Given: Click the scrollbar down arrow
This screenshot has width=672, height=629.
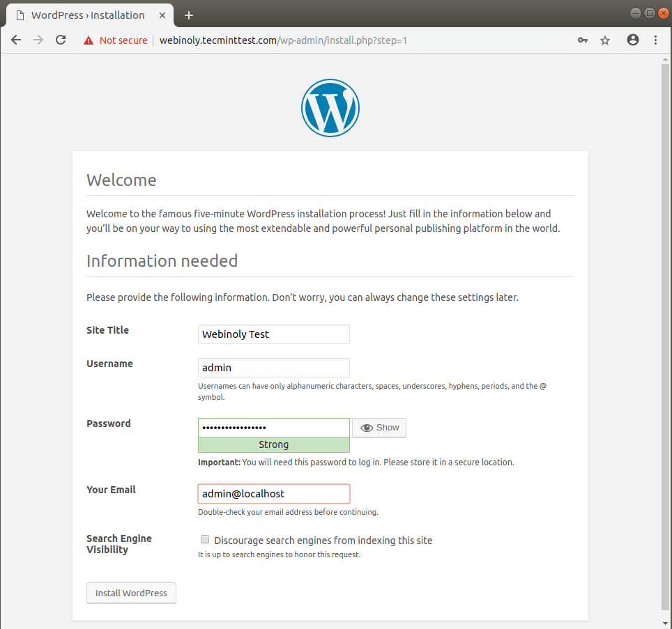Looking at the screenshot, I should pos(665,623).
